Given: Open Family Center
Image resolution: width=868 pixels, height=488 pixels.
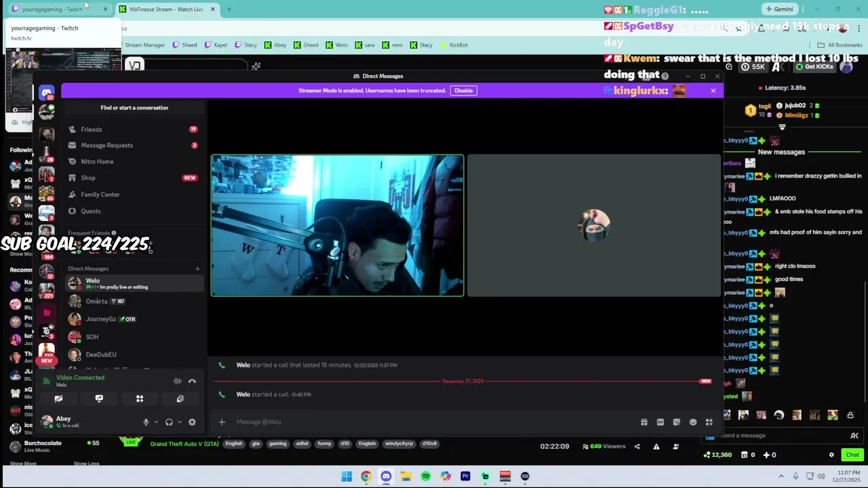Looking at the screenshot, I should tap(133, 195).
